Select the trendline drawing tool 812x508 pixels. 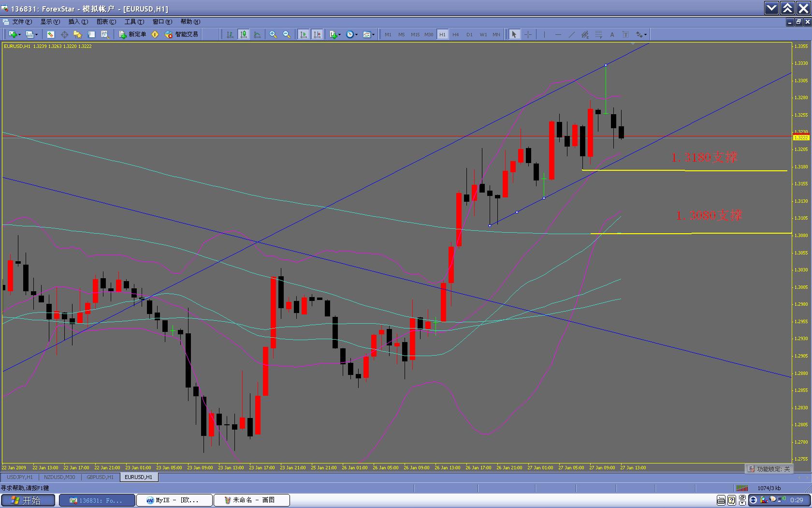tap(572, 34)
